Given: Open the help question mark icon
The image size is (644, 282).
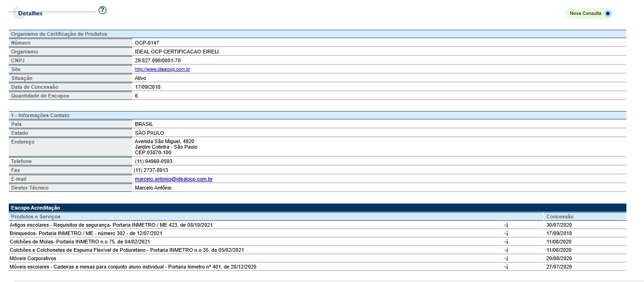Looking at the screenshot, I should 103,10.
